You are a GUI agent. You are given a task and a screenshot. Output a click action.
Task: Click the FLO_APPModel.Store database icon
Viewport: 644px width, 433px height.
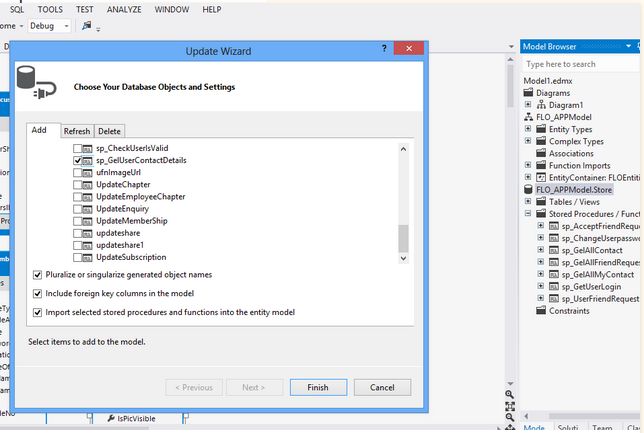click(528, 189)
